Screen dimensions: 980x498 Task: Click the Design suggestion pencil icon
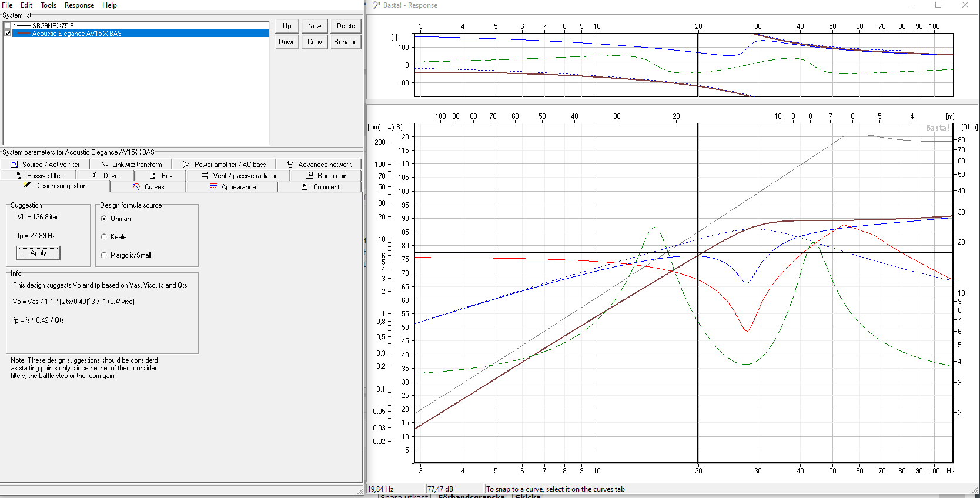click(27, 185)
